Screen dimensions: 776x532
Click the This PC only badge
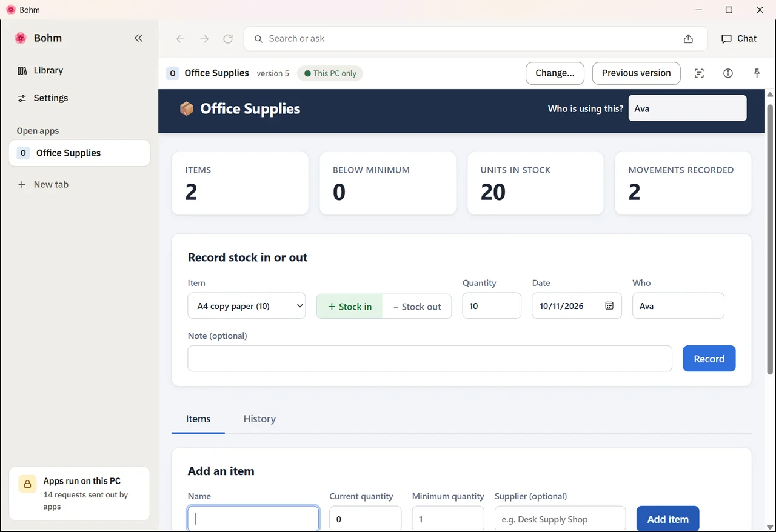click(330, 73)
